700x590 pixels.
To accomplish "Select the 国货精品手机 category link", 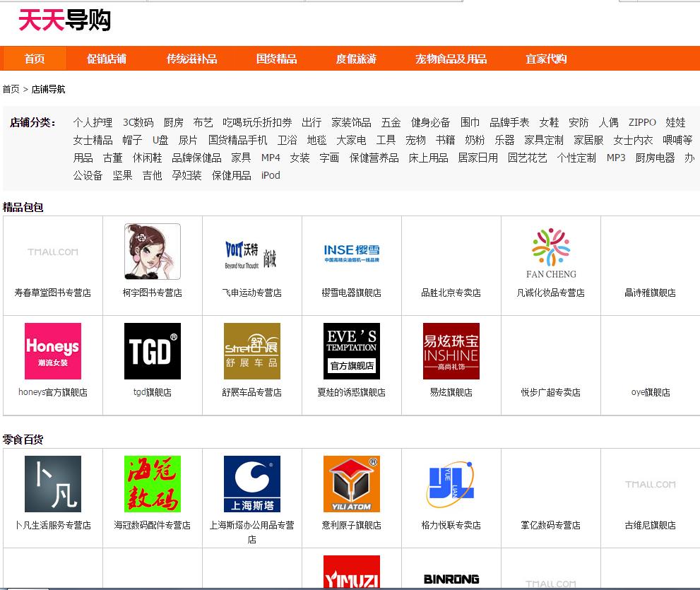I will tap(237, 140).
